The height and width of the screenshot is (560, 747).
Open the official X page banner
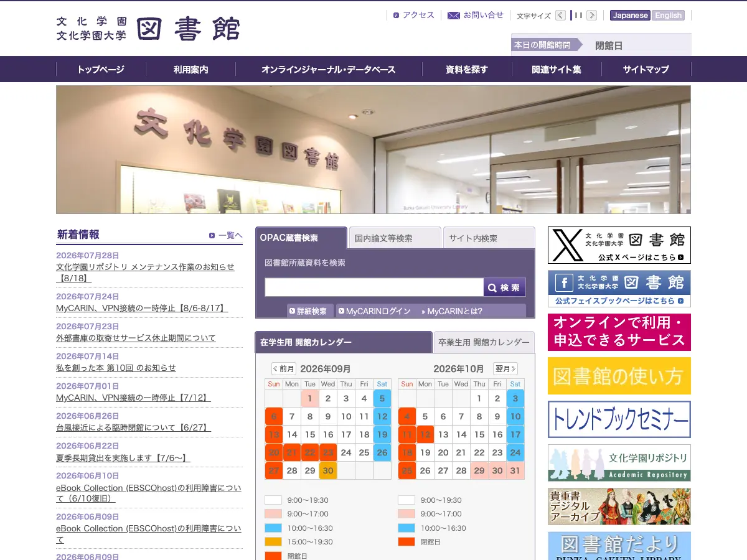coord(619,245)
